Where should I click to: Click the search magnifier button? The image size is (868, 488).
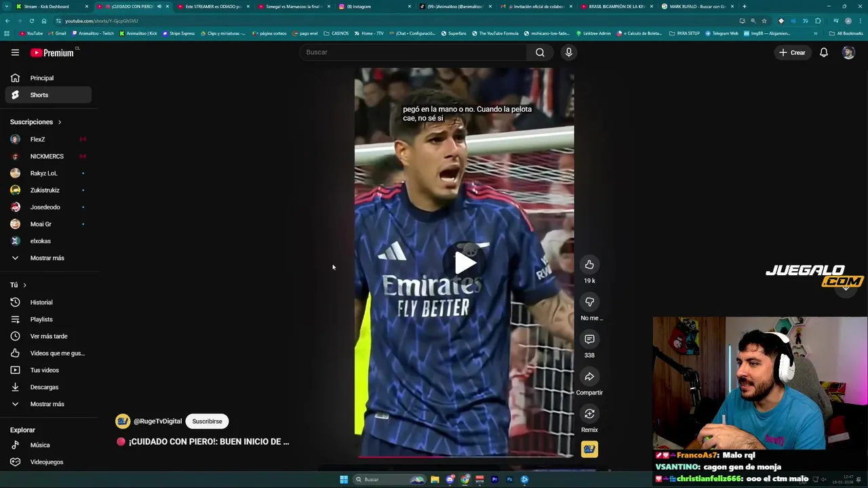tap(540, 52)
